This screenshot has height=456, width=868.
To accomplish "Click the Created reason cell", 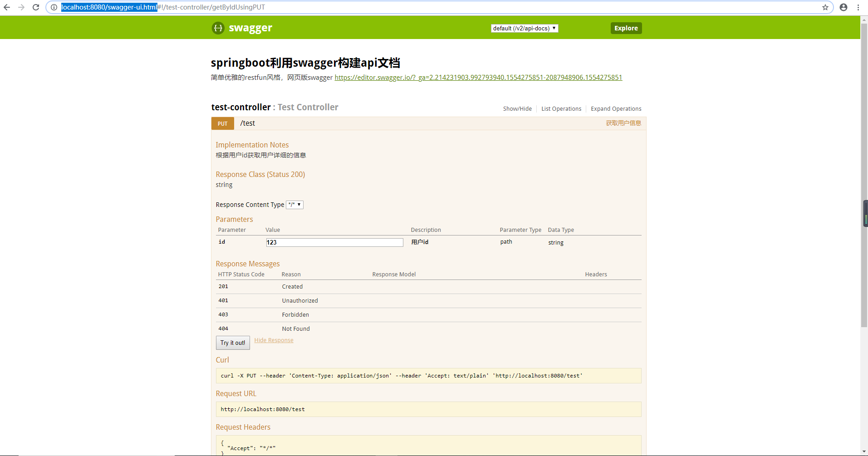I will [292, 286].
